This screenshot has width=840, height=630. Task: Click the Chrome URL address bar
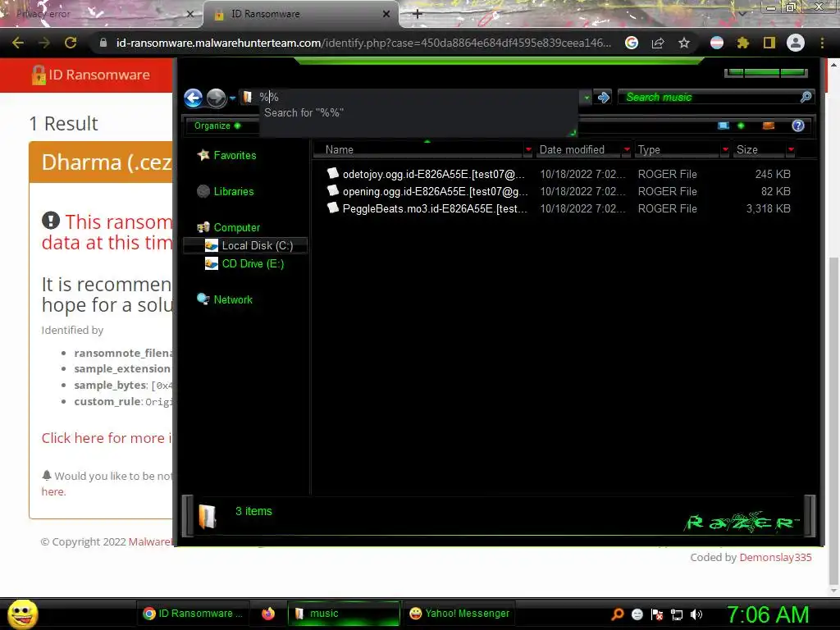pos(363,43)
